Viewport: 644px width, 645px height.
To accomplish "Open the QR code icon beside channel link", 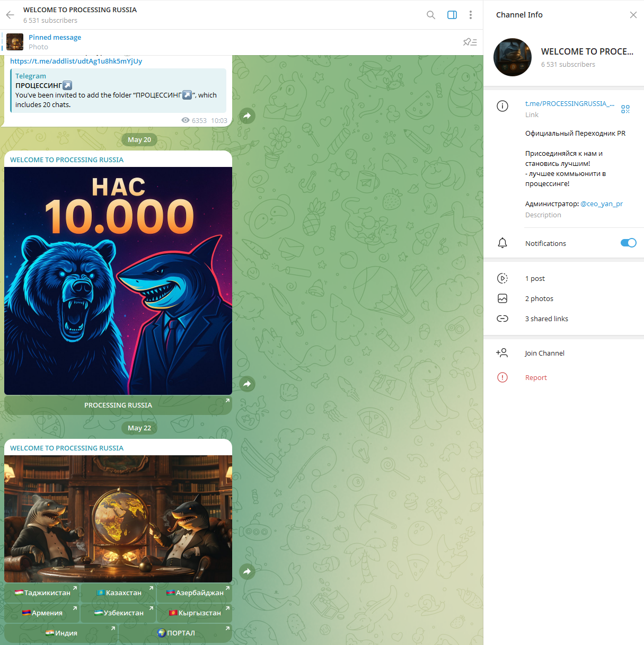I will pyautogui.click(x=625, y=109).
